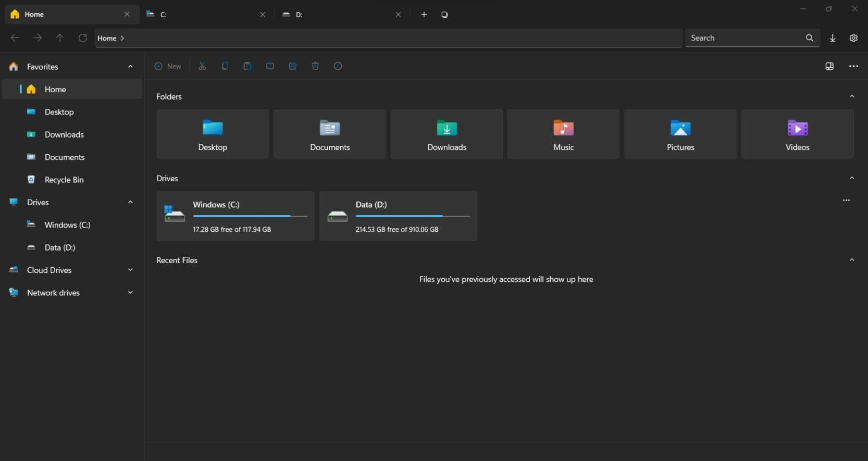Open the Desktop folder card
Image resolution: width=868 pixels, height=461 pixels.
tap(213, 134)
